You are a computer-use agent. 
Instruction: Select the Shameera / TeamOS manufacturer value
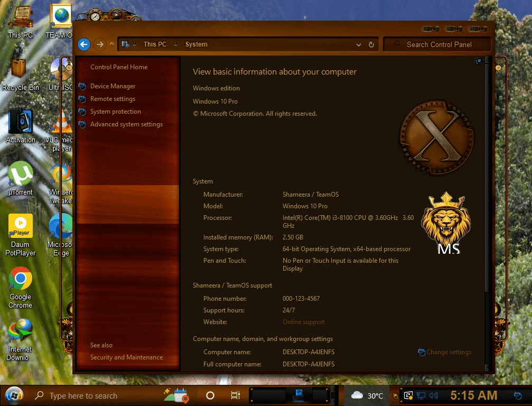(311, 195)
